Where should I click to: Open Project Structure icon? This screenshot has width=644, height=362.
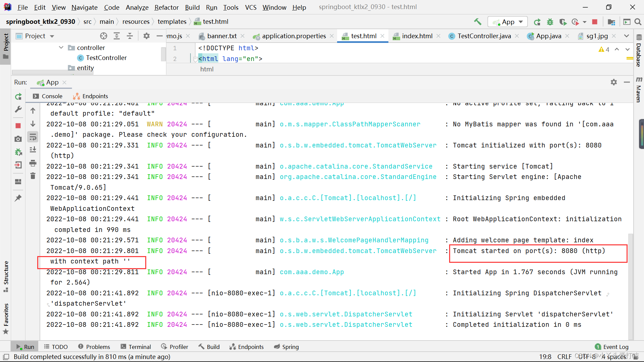pyautogui.click(x=611, y=22)
